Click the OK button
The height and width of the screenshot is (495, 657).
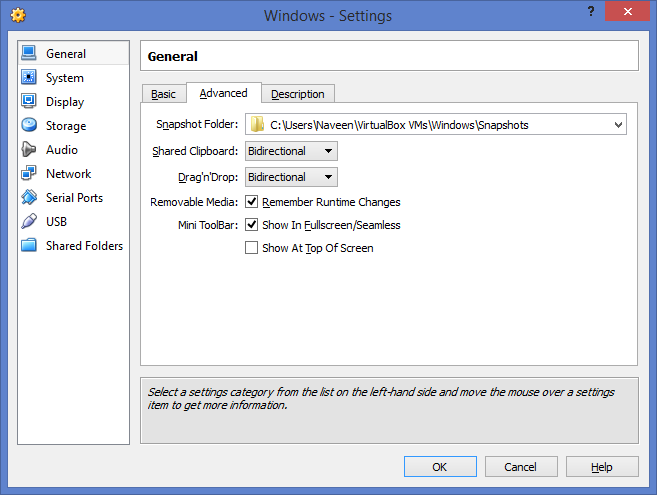pos(440,466)
